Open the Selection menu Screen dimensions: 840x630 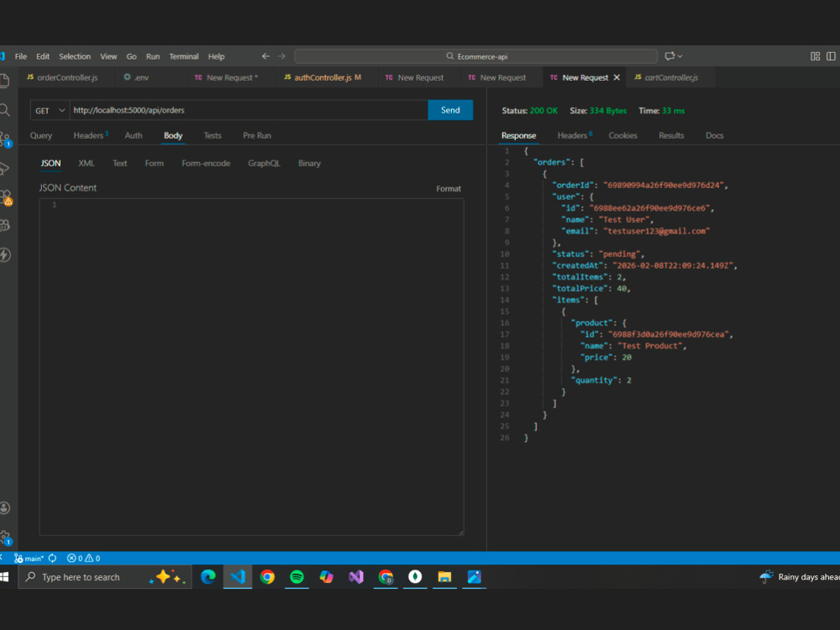[75, 56]
